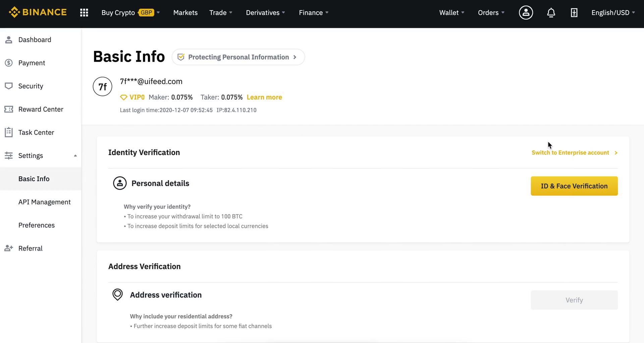
Task: Click the Task Center clipboard icon
Action: pyautogui.click(x=9, y=132)
